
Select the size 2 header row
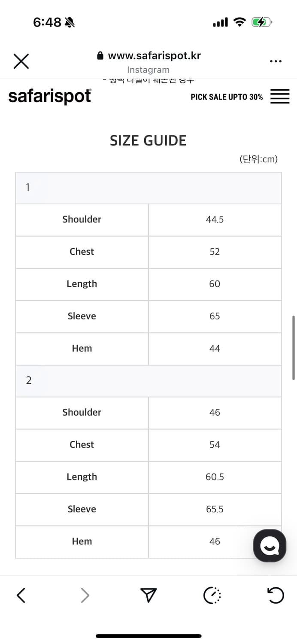point(148,381)
